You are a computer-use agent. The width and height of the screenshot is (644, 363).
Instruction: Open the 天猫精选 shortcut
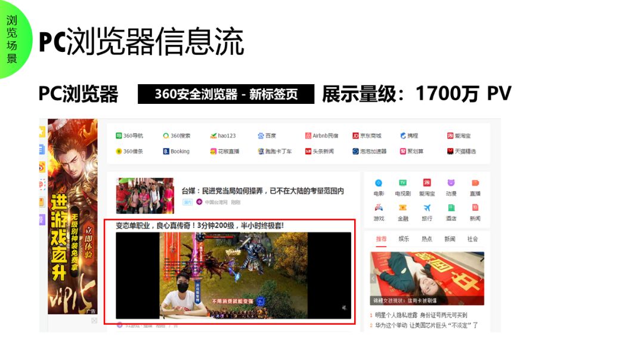(x=462, y=151)
